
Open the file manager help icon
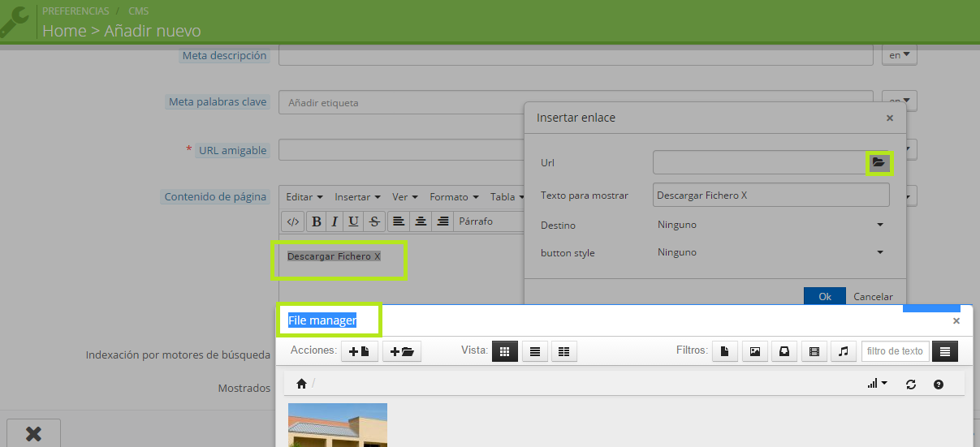(939, 384)
